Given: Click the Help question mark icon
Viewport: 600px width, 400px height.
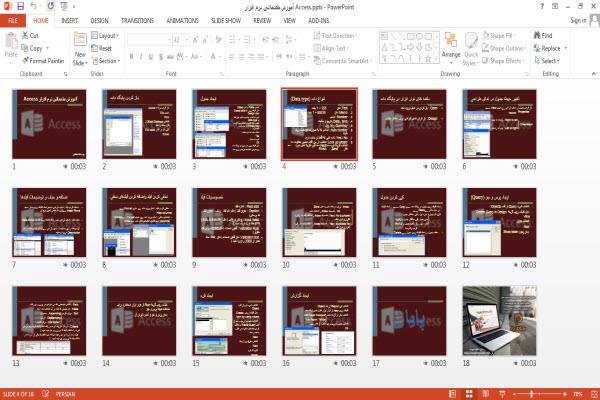Looking at the screenshot, I should coord(542,6).
